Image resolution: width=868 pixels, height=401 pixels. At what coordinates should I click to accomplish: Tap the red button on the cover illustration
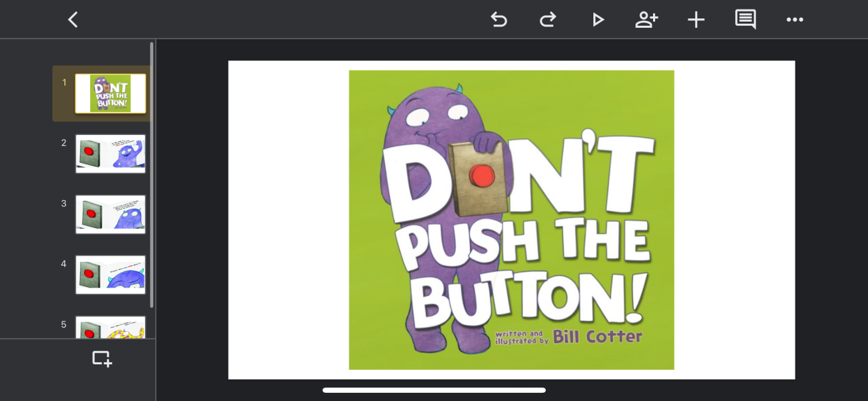[x=482, y=175]
